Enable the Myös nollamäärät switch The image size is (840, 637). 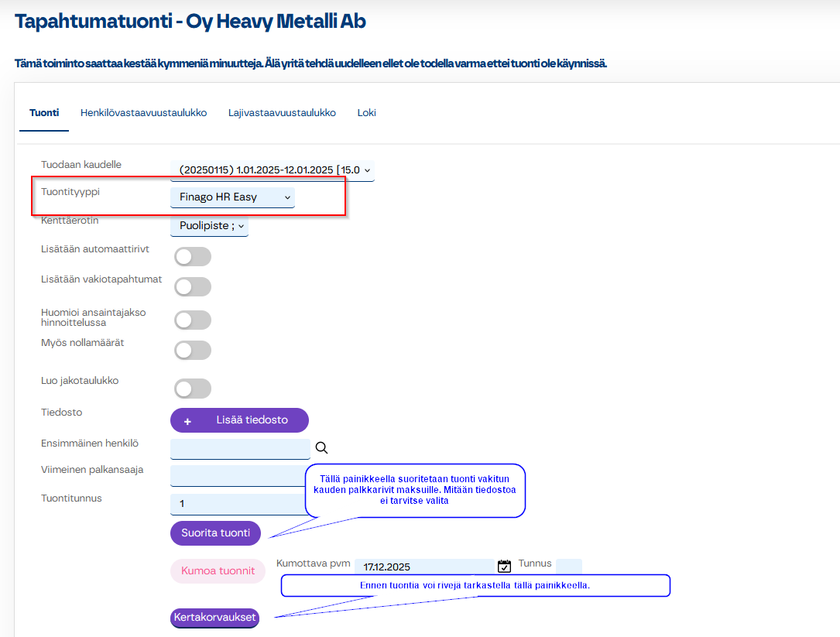pos(193,351)
